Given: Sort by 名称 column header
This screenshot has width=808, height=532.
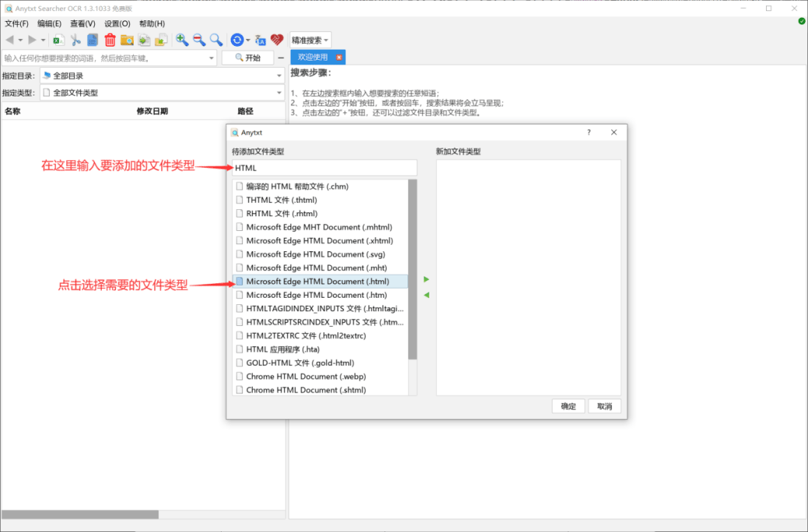Looking at the screenshot, I should pos(13,110).
